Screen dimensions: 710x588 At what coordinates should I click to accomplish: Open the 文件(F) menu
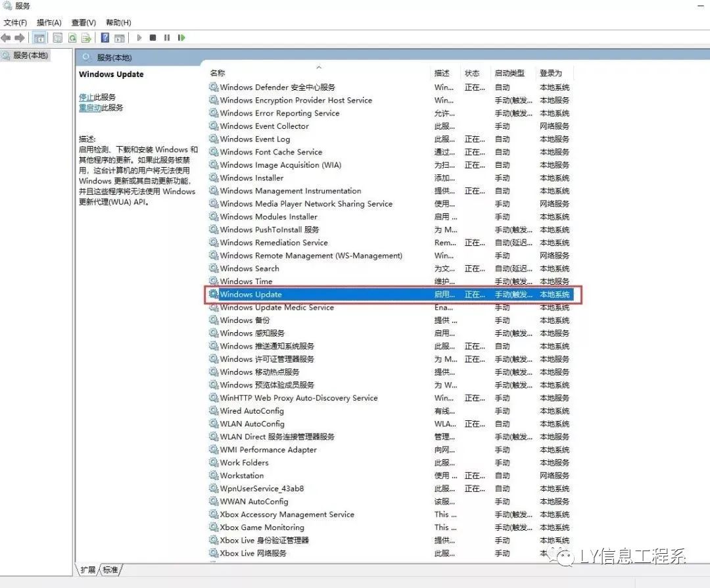15,22
